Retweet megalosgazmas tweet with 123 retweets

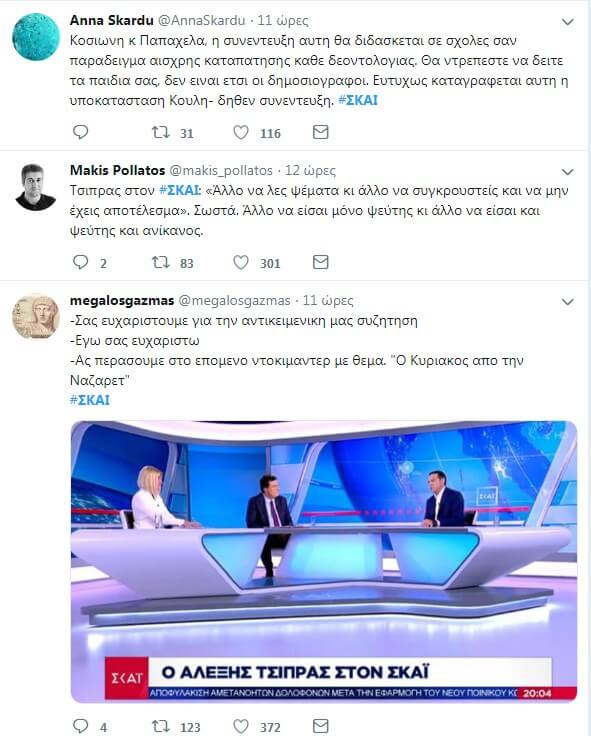tap(161, 726)
